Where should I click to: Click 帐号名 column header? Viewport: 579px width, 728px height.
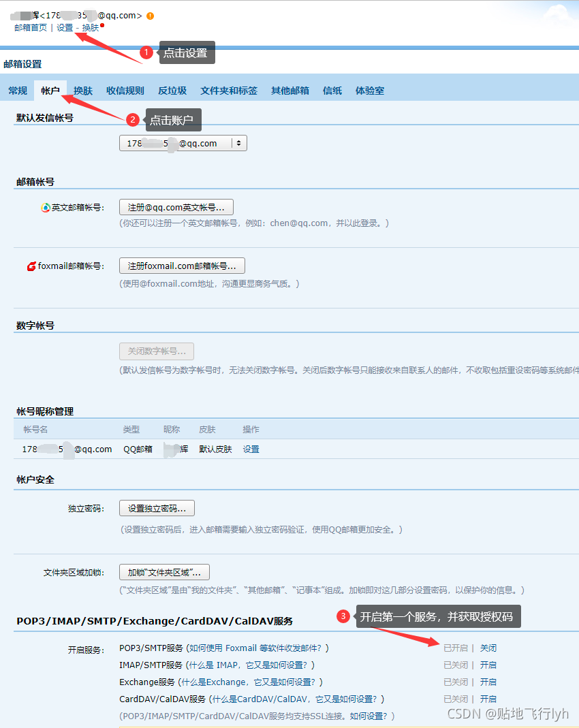click(35, 430)
